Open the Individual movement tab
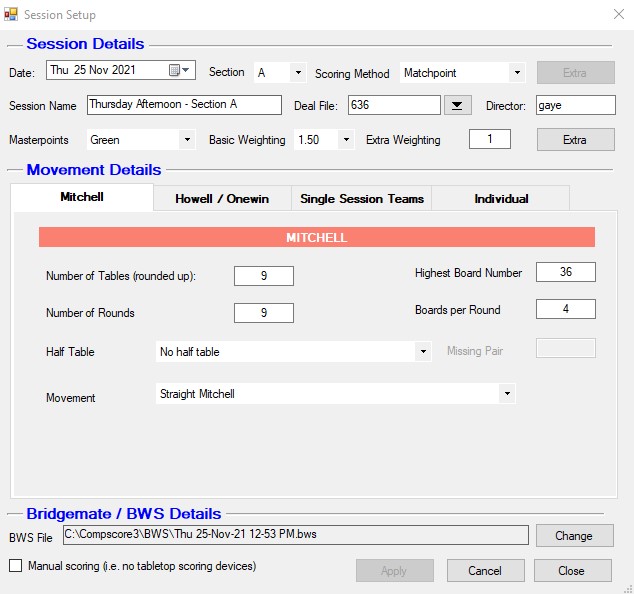Viewport: 634px width, 594px height. pos(501,198)
